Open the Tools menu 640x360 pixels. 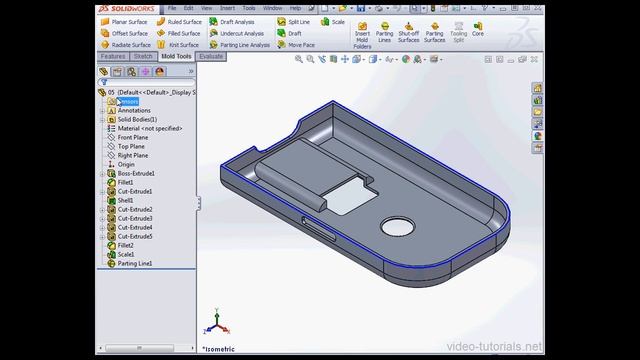tap(249, 8)
